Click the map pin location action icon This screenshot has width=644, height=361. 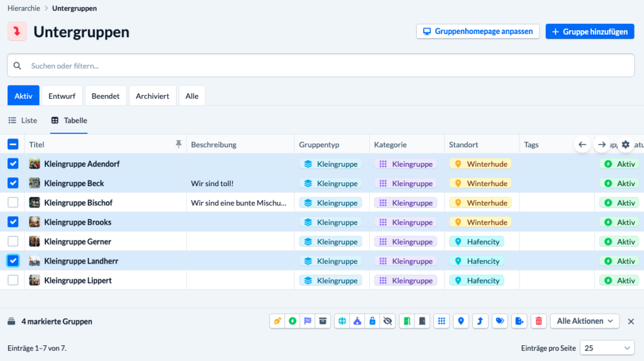461,321
